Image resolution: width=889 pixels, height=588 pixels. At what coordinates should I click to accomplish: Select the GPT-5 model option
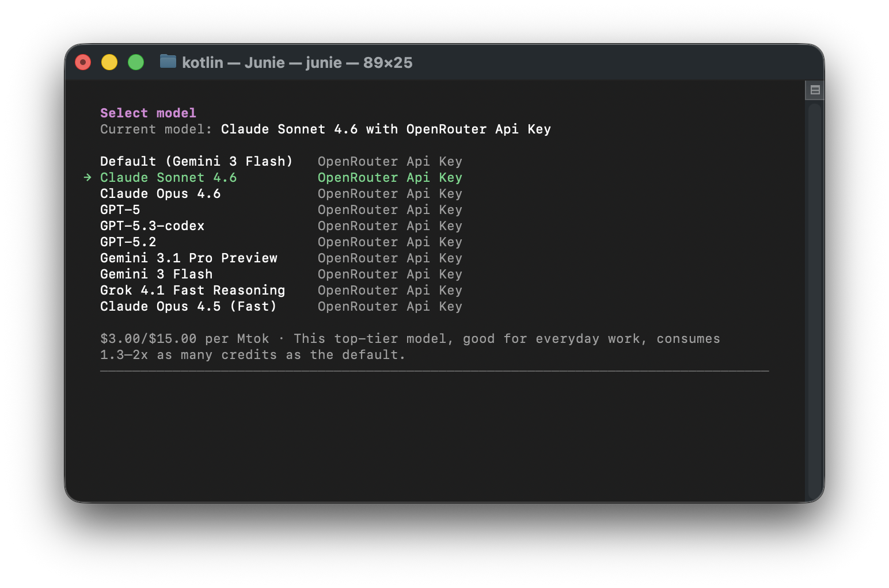[x=120, y=210]
